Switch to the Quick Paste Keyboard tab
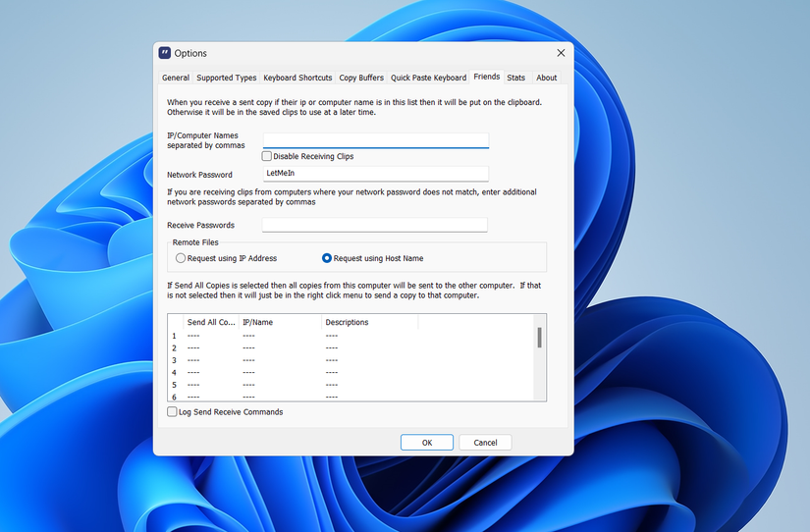This screenshot has height=532, width=810. [x=428, y=78]
